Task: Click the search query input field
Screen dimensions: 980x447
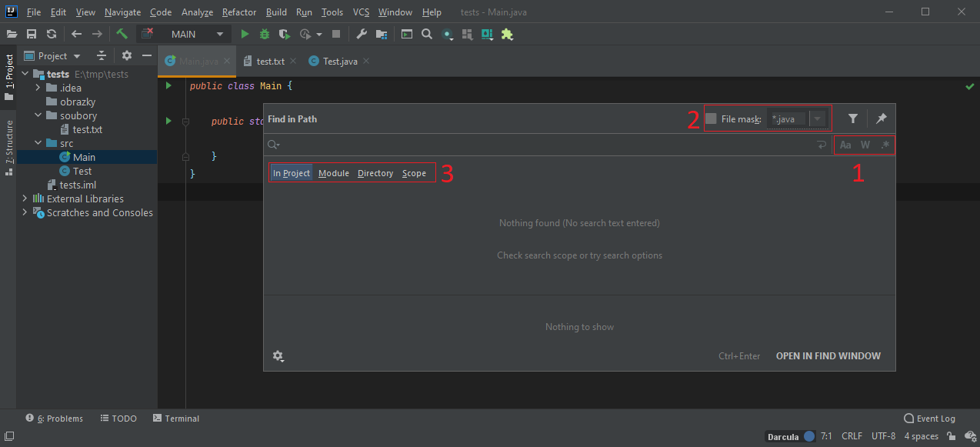Action: (x=538, y=145)
